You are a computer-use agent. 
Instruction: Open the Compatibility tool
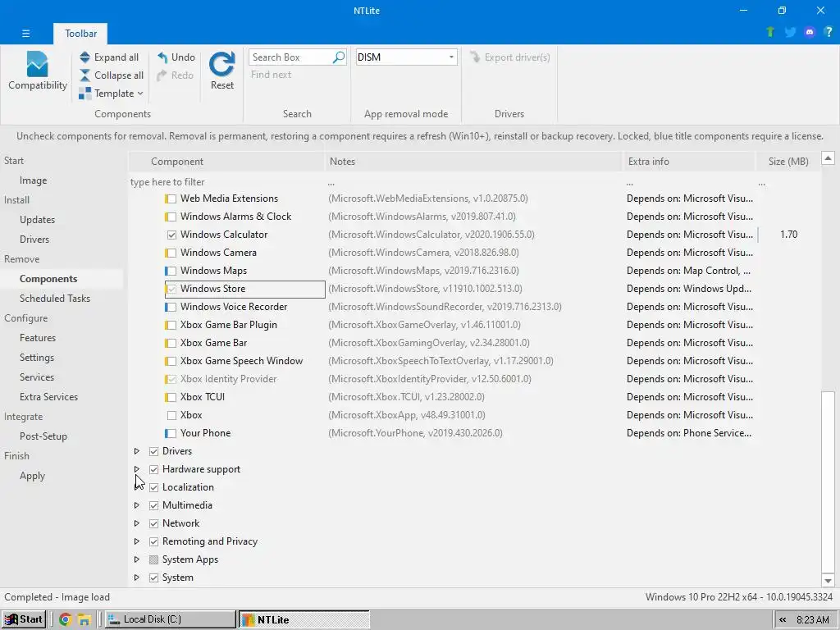38,71
